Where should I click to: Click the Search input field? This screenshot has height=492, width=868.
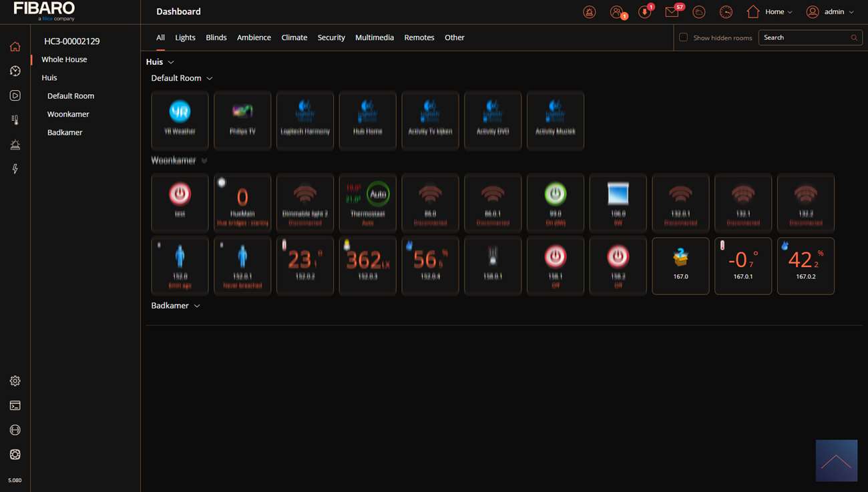coord(805,37)
